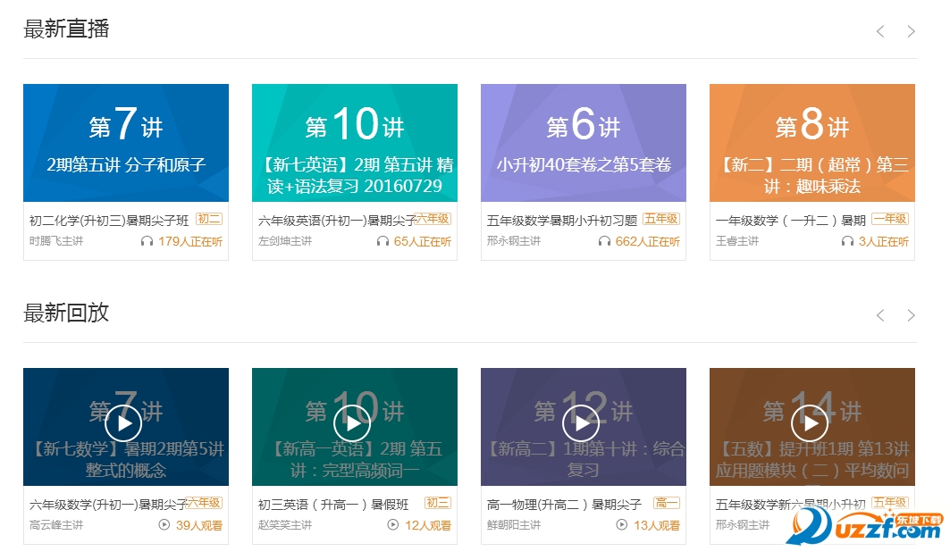This screenshot has width=950, height=560.
Task: Click teacher name 高云峰主讲
Action: pos(56,525)
